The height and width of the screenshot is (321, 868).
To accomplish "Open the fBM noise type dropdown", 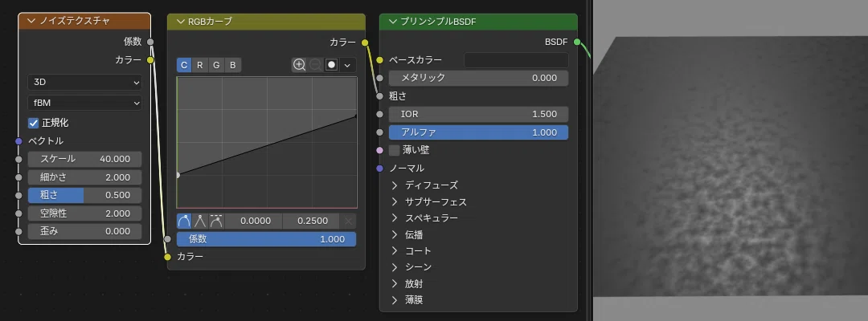I will [x=84, y=103].
